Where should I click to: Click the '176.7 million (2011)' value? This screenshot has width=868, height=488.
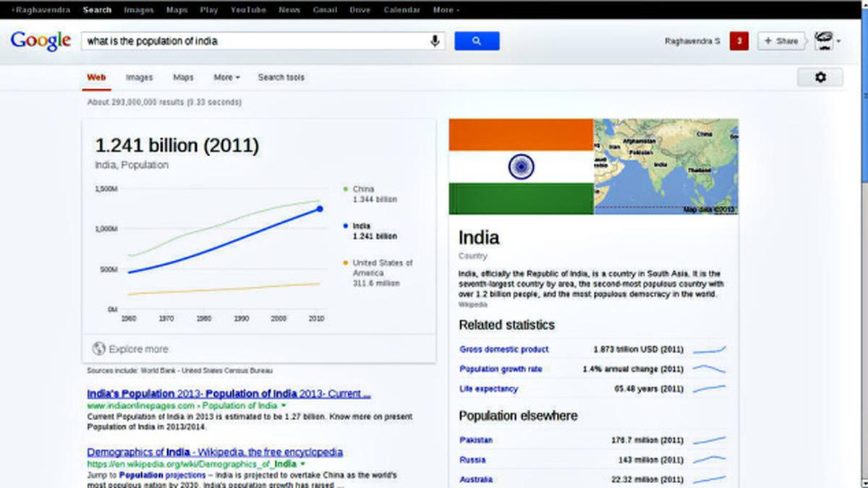(x=647, y=440)
